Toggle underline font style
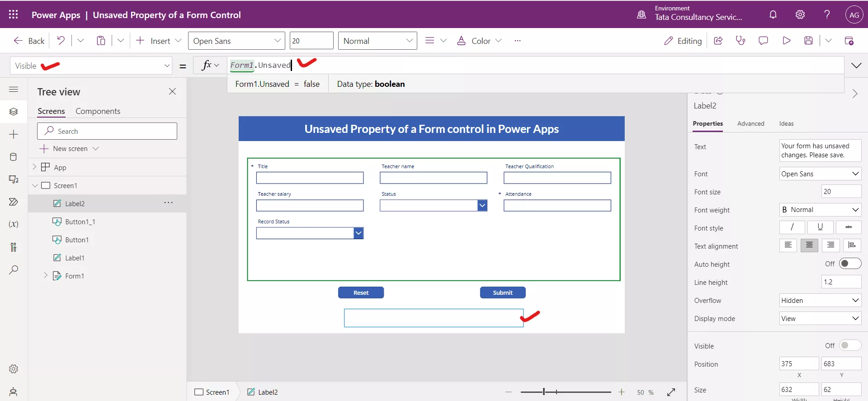The height and width of the screenshot is (401, 868). (x=820, y=227)
